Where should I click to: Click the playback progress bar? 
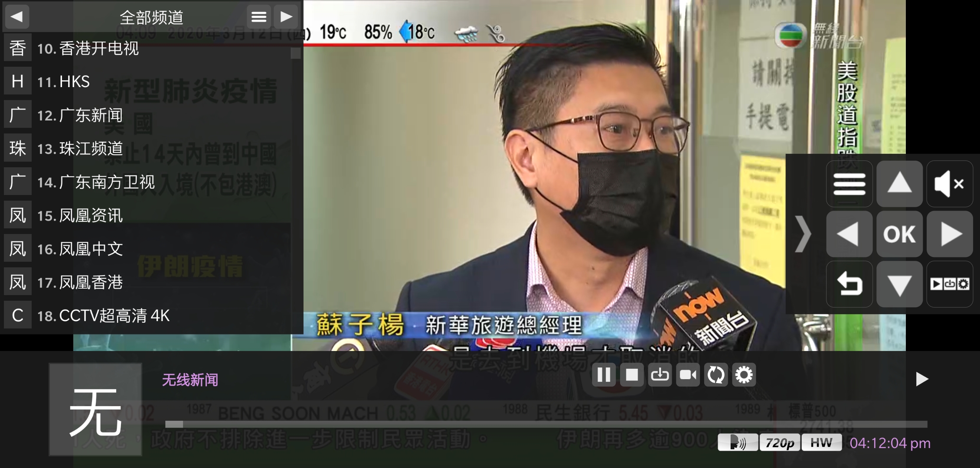[x=546, y=424]
